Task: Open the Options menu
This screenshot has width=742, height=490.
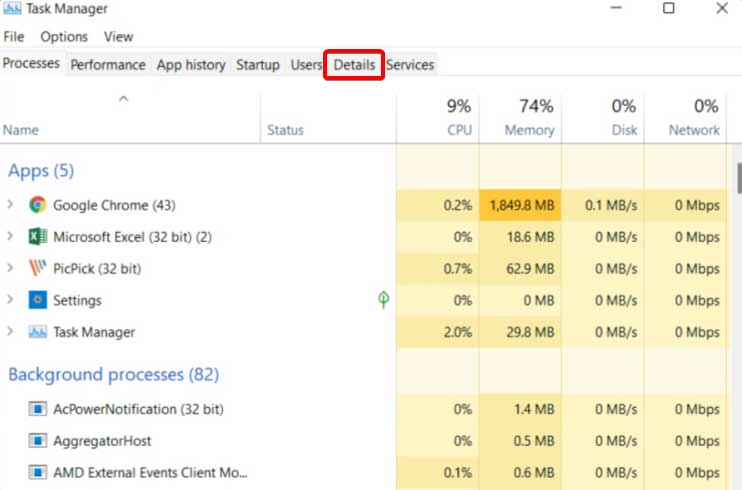Action: 64,37
